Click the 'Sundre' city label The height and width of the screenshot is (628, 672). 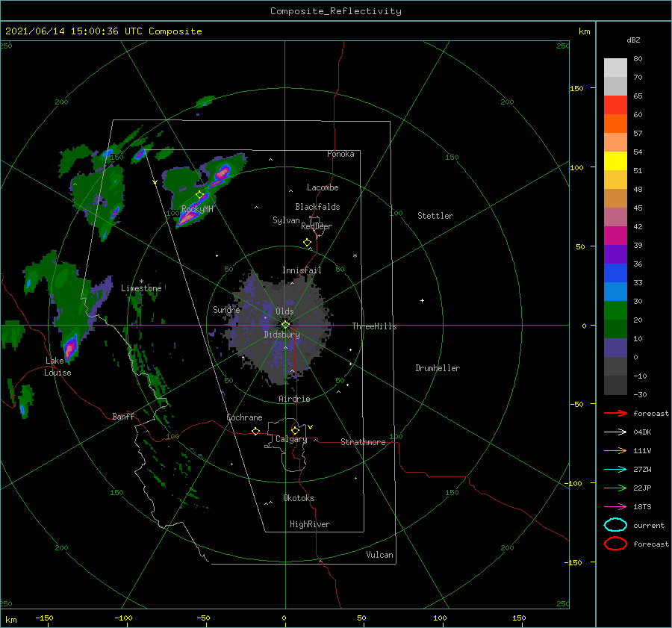coord(226,309)
